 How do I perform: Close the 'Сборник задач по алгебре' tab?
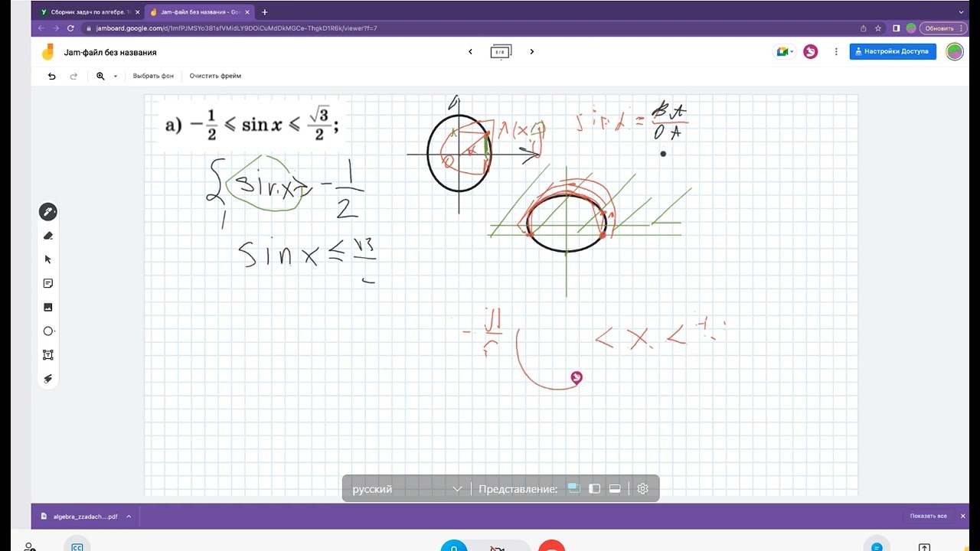point(138,12)
